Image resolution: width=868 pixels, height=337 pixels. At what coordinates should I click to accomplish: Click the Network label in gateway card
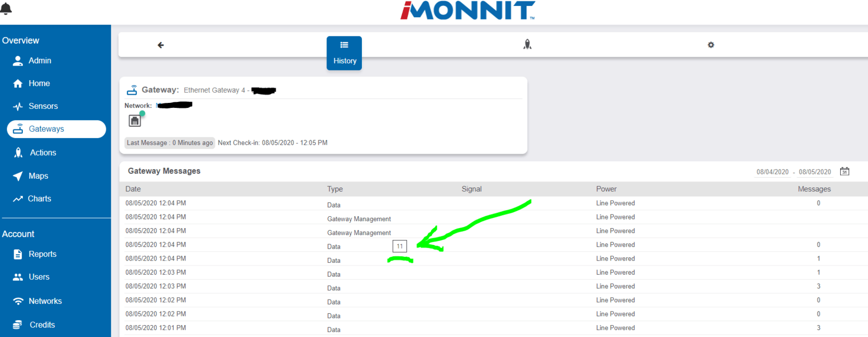(138, 106)
